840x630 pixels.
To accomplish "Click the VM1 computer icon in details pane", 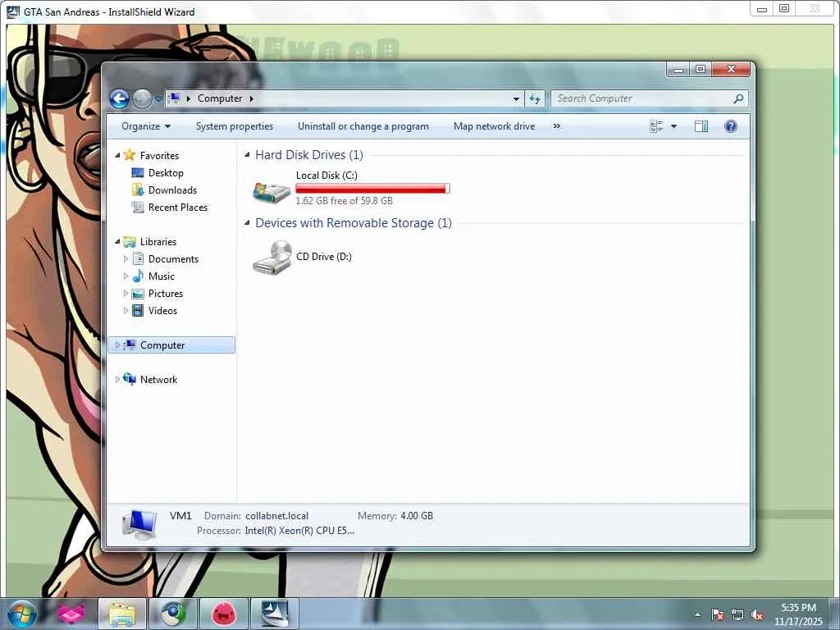I will click(x=139, y=524).
